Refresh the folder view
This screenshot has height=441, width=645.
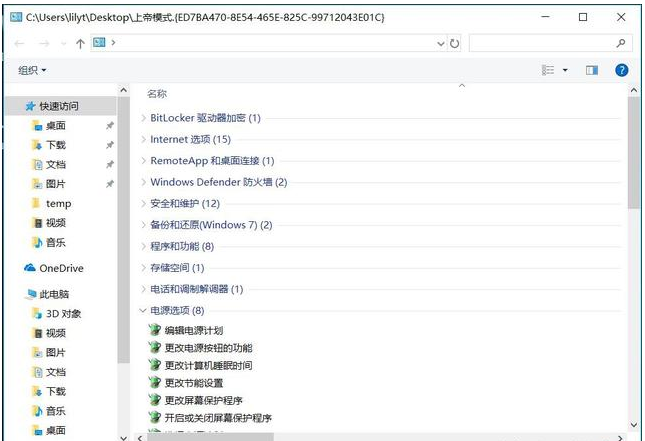454,43
